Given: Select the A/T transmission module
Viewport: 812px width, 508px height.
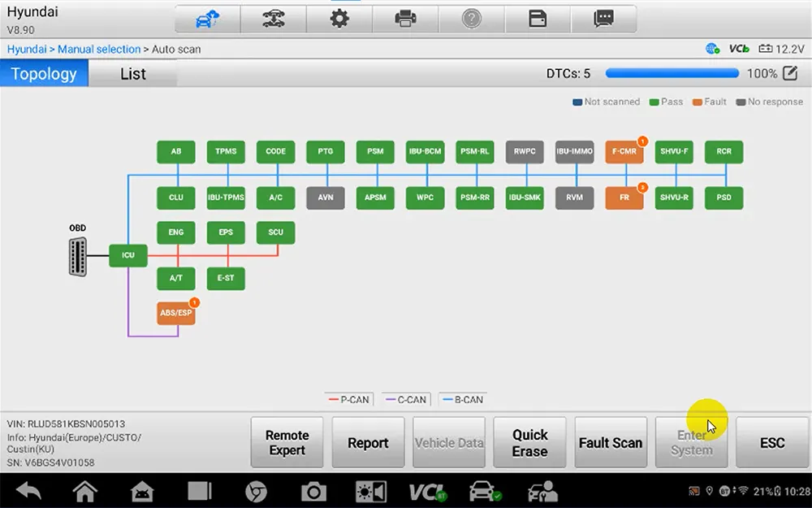Looking at the screenshot, I should pyautogui.click(x=176, y=278).
